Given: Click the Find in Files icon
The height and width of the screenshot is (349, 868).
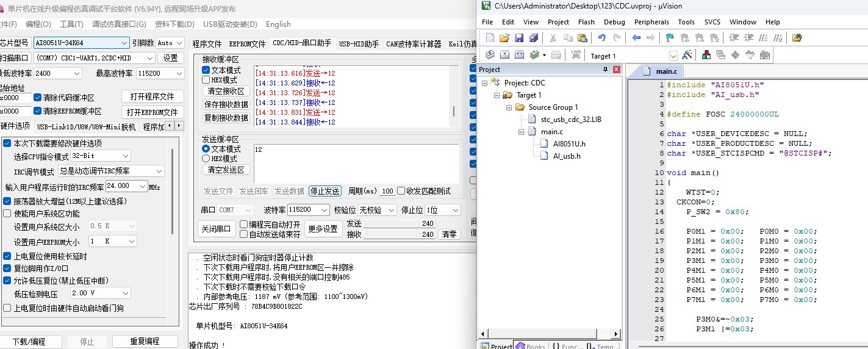Looking at the screenshot, I should click(x=797, y=38).
